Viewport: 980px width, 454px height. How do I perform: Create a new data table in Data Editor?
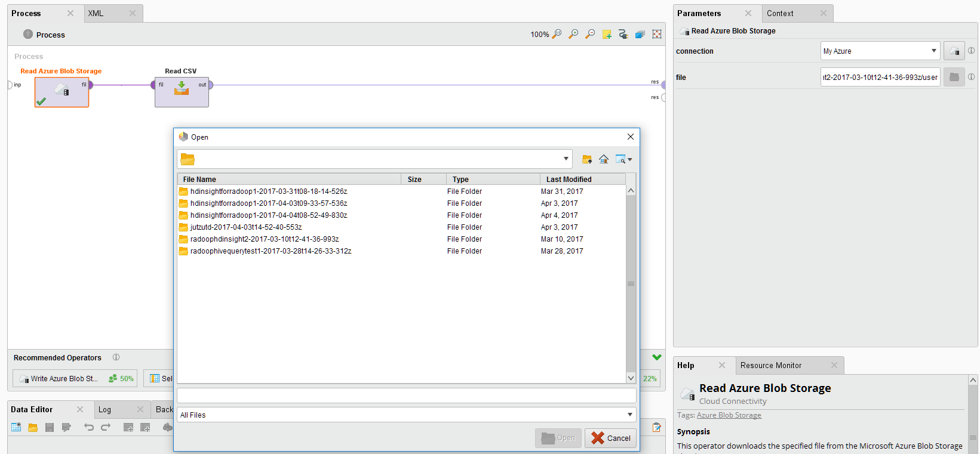(x=16, y=427)
